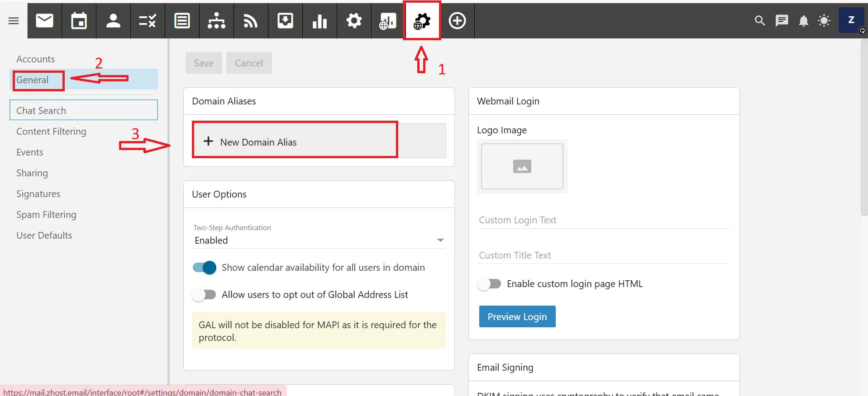The height and width of the screenshot is (396, 868).
Task: Open the Email inbox icon
Action: pyautogui.click(x=44, y=21)
